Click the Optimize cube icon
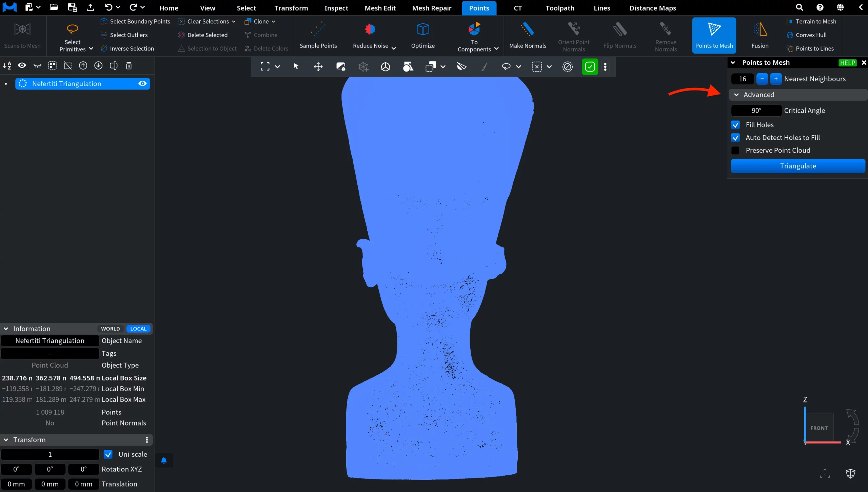Image resolution: width=868 pixels, height=492 pixels. pyautogui.click(x=423, y=29)
